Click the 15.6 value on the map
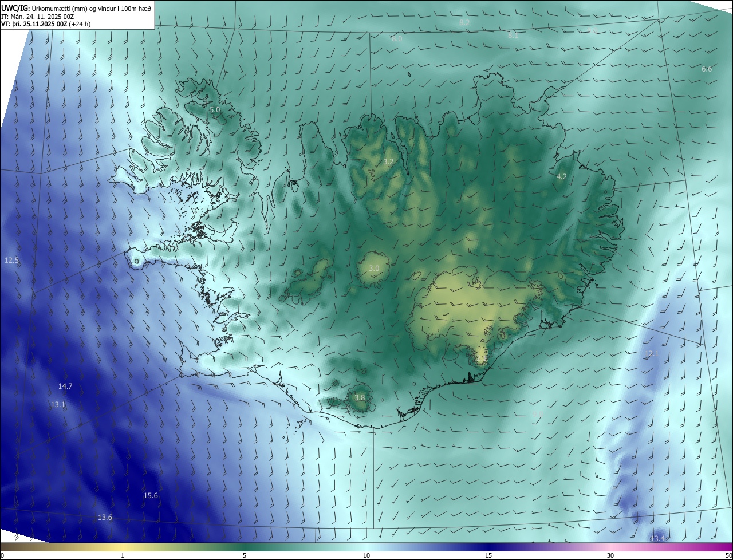Image resolution: width=733 pixels, height=560 pixels. click(151, 496)
